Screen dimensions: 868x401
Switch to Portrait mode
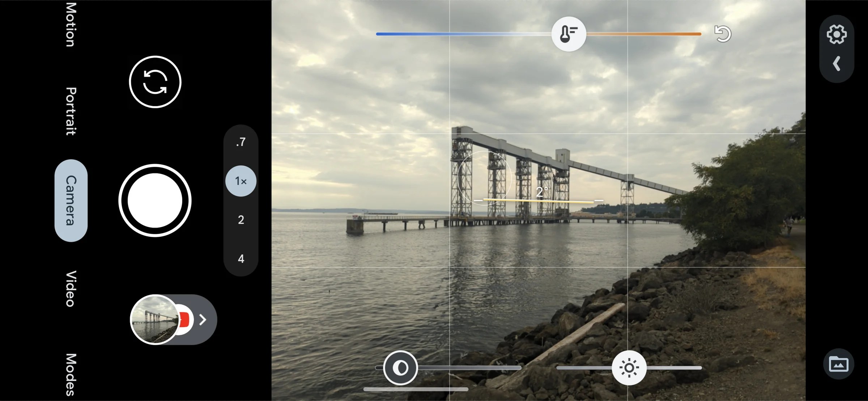point(69,109)
